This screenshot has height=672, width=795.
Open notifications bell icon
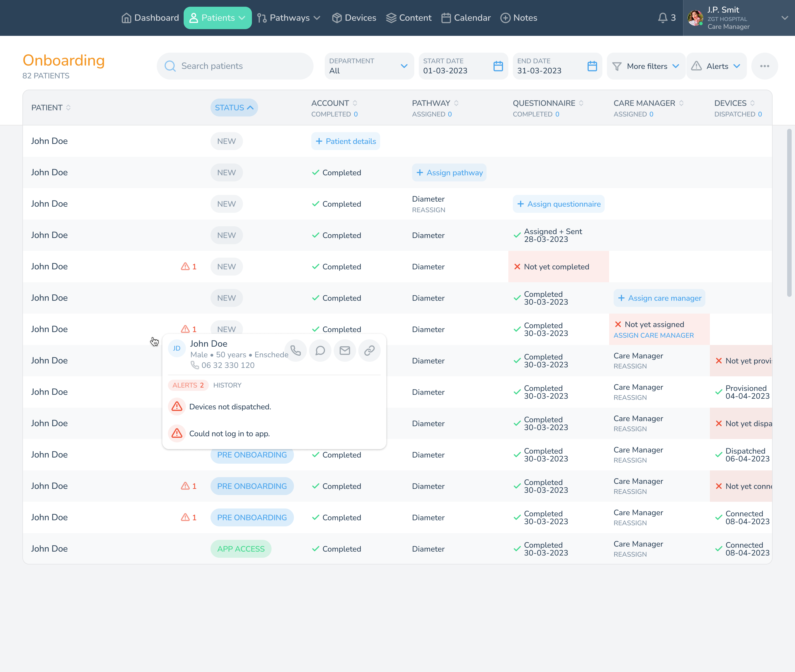pyautogui.click(x=662, y=18)
